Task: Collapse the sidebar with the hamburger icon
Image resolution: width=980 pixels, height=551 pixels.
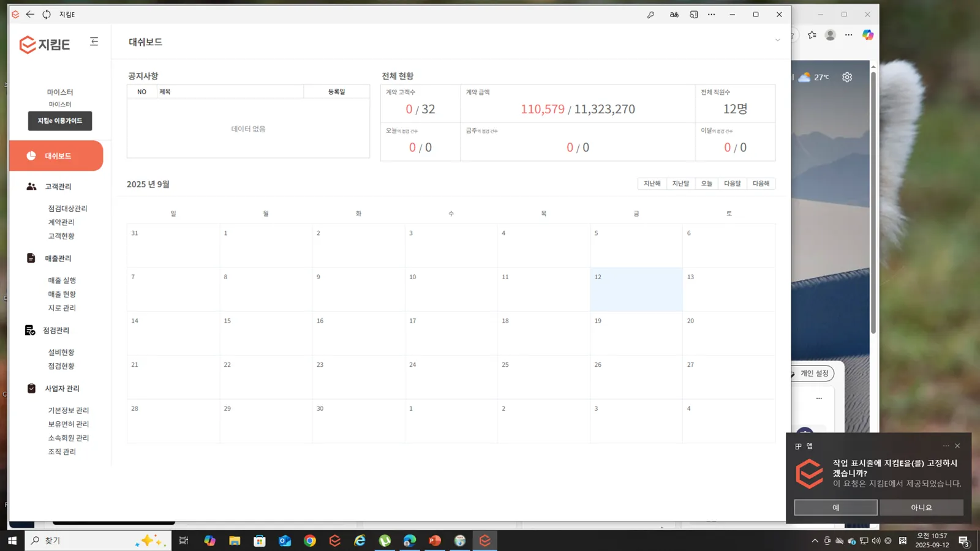Action: coord(94,42)
